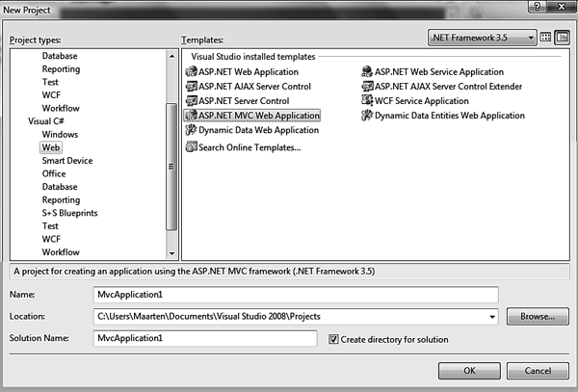Select WCF at top of tree, above Visual C#
The height and width of the screenshot is (392, 578).
click(51, 95)
